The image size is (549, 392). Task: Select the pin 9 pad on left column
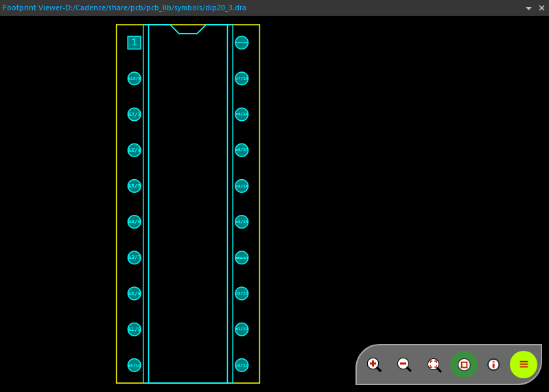tap(134, 330)
